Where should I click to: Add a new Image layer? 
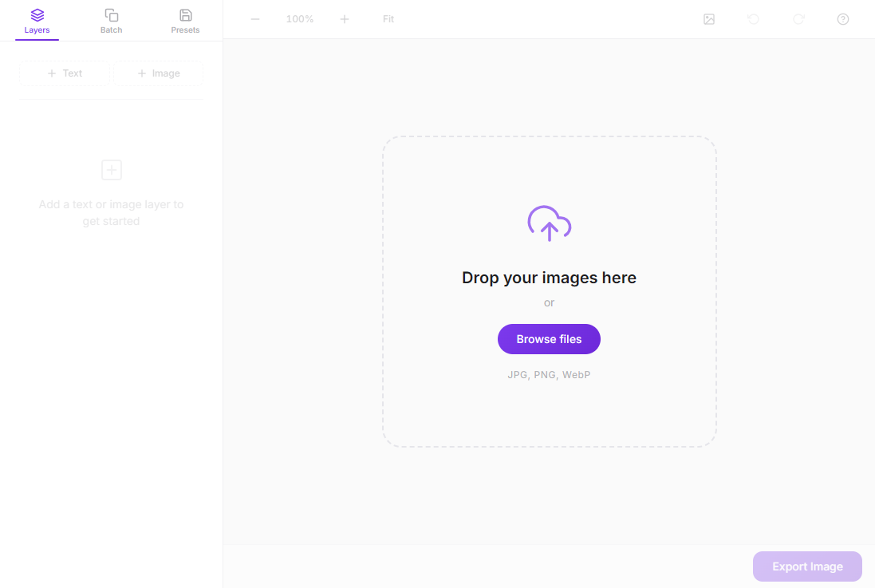159,73
